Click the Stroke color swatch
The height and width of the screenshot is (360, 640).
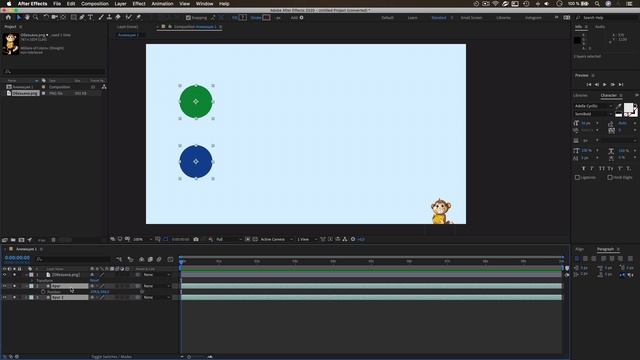267,18
